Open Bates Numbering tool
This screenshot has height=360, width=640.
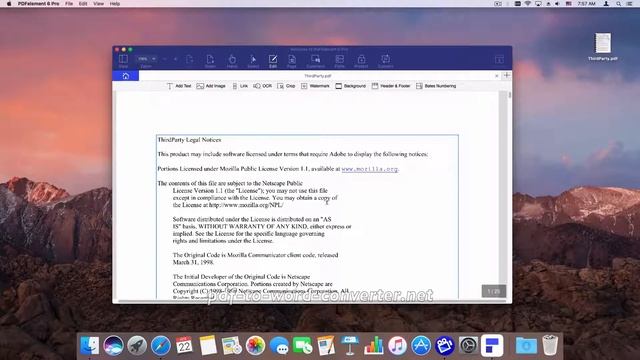(x=436, y=86)
